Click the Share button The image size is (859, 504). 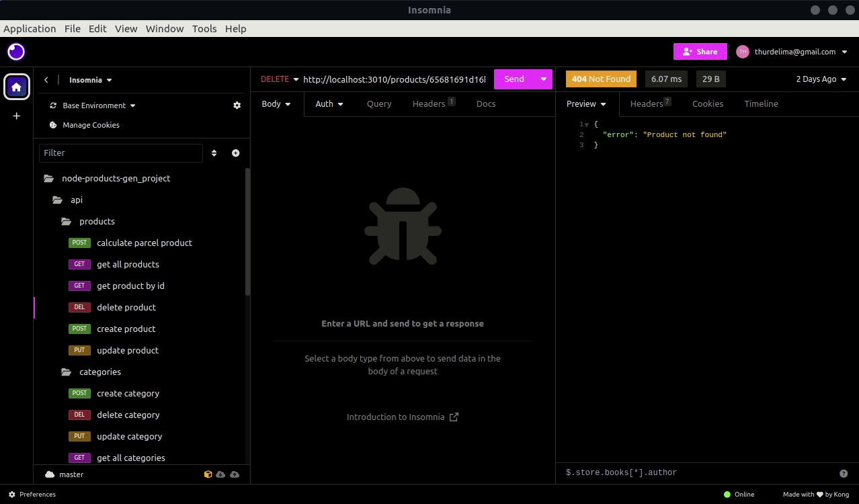[x=700, y=52]
